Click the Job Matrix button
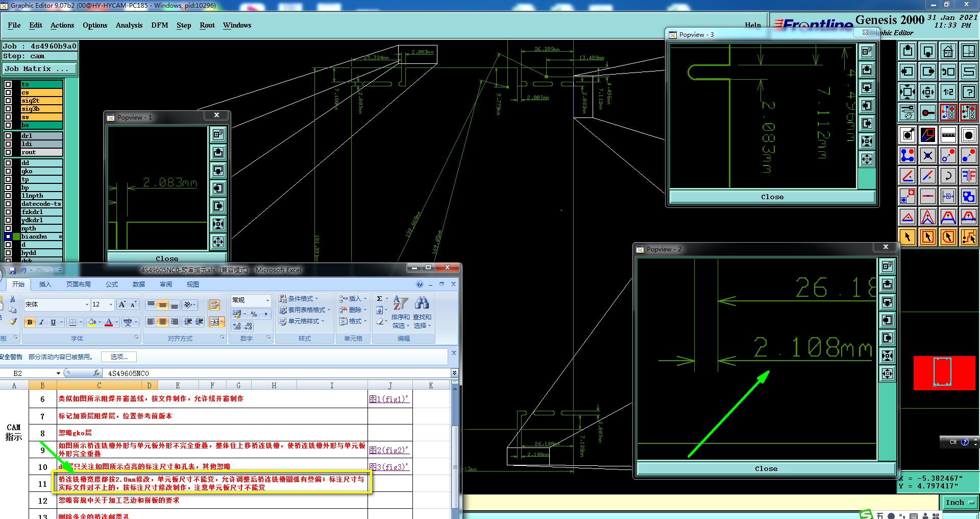 pos(39,68)
